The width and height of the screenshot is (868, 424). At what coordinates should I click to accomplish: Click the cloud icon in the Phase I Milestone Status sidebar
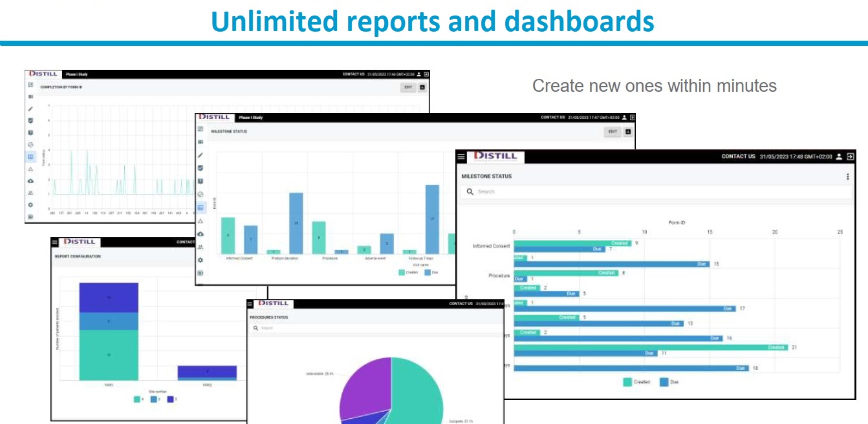tap(201, 233)
